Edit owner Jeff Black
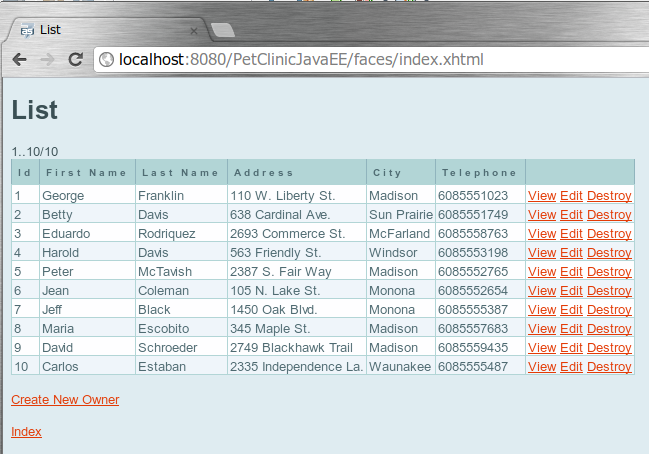Image resolution: width=649 pixels, height=454 pixels. click(571, 310)
